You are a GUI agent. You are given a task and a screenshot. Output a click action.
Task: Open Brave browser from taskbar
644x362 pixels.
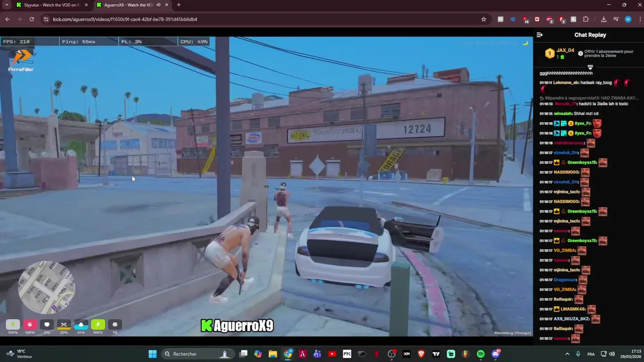[421, 354]
